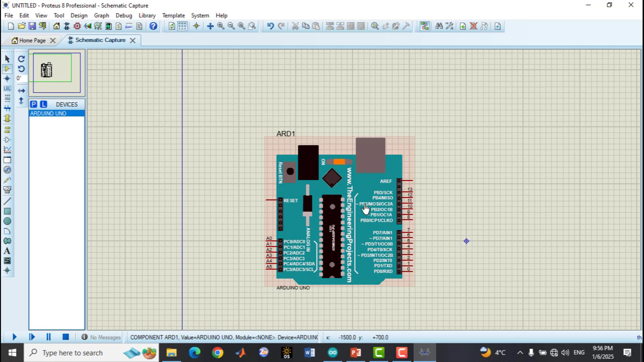
Task: Stop the simulation
Action: point(66,337)
